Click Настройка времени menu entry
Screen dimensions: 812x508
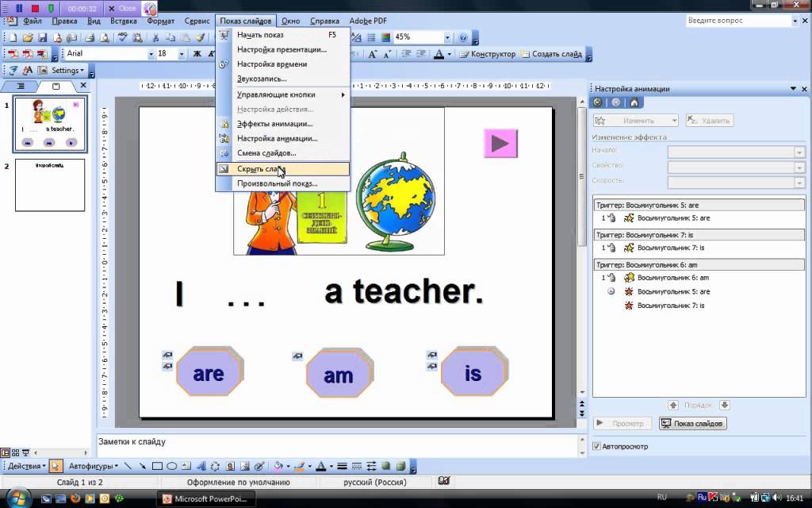pos(283,64)
